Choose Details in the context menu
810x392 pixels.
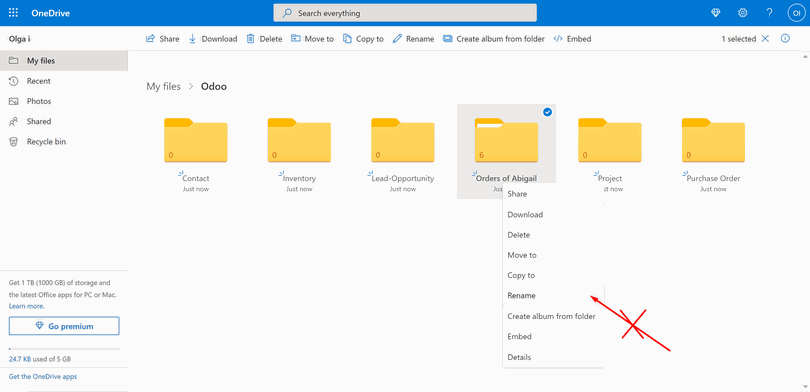pyautogui.click(x=553, y=357)
